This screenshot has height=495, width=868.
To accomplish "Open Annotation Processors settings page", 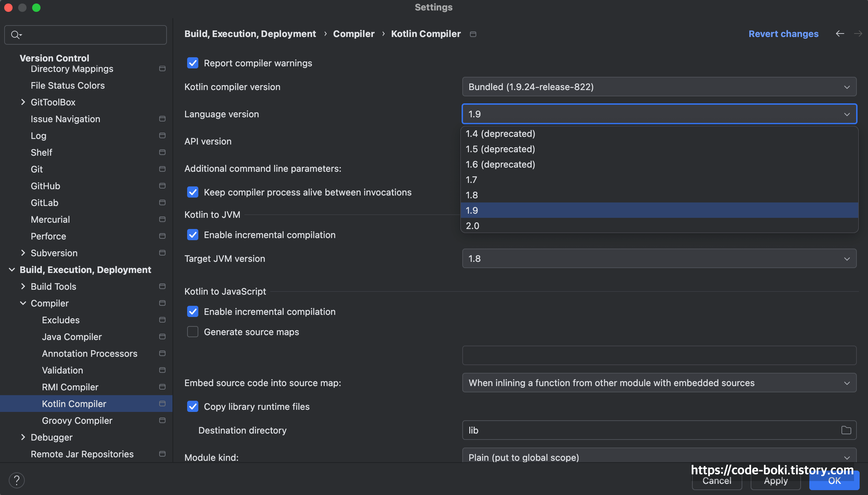I will click(89, 353).
